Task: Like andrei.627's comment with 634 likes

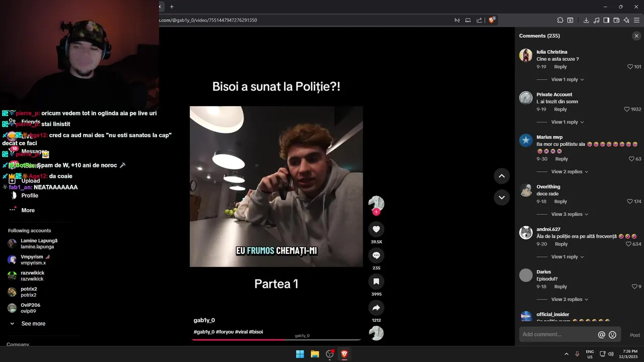Action: [628, 244]
